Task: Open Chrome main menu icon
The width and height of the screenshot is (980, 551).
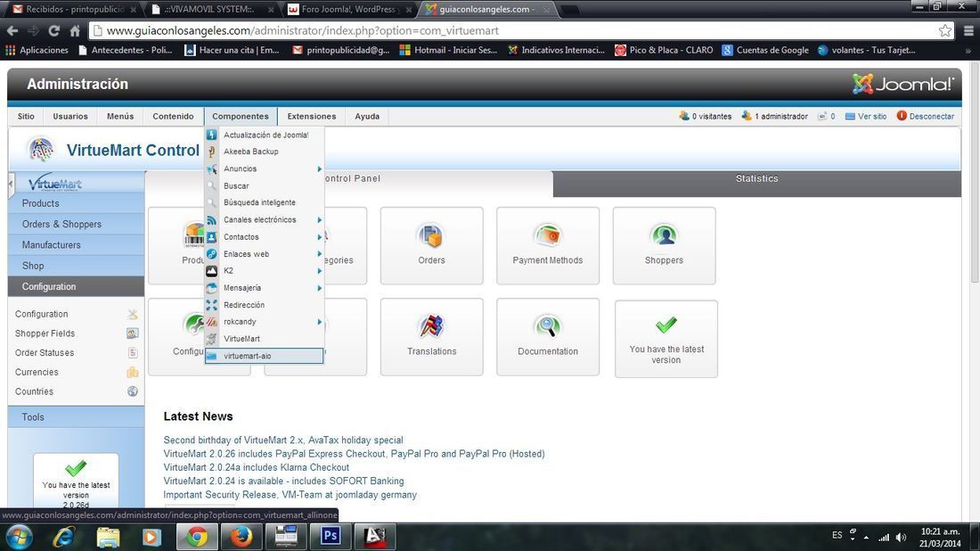Action: (968, 30)
